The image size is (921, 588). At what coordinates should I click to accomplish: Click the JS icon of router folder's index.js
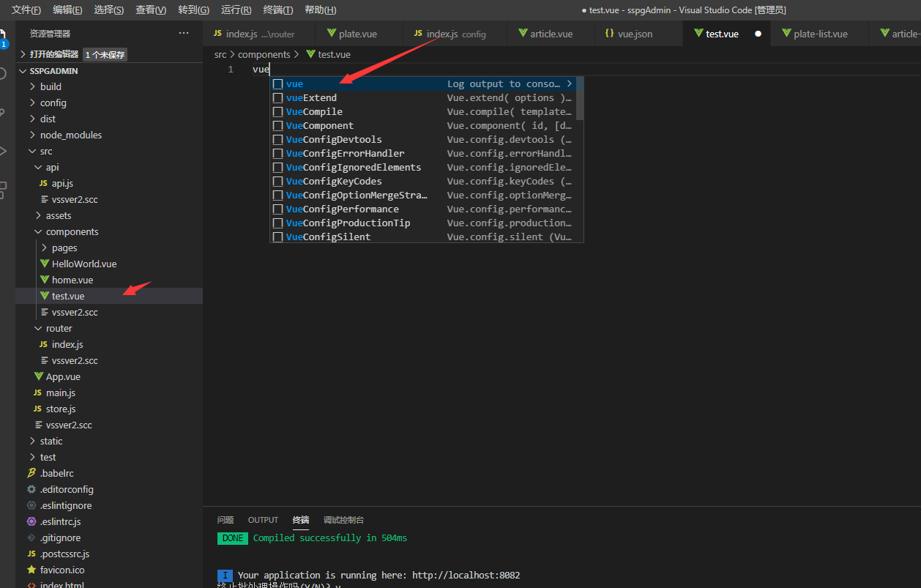point(43,344)
